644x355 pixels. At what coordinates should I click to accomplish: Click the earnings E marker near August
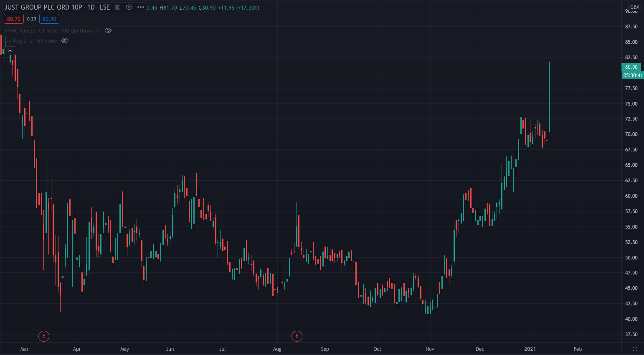click(x=297, y=336)
